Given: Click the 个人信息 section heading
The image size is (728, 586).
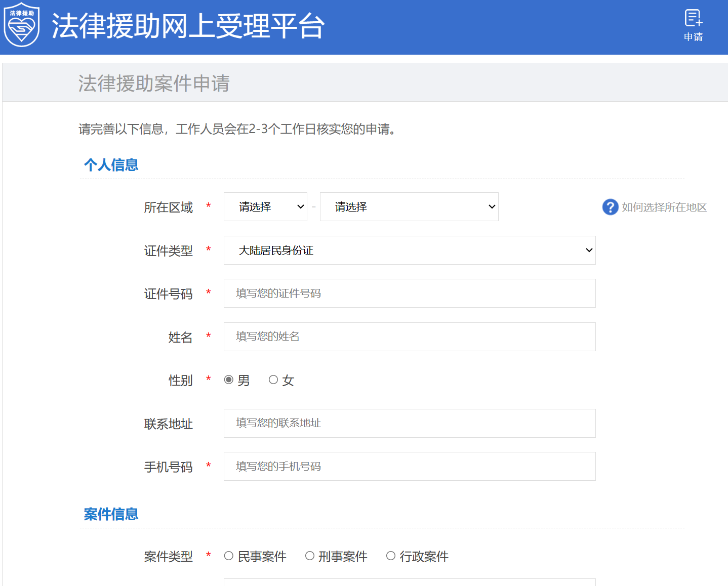Looking at the screenshot, I should coord(111,165).
